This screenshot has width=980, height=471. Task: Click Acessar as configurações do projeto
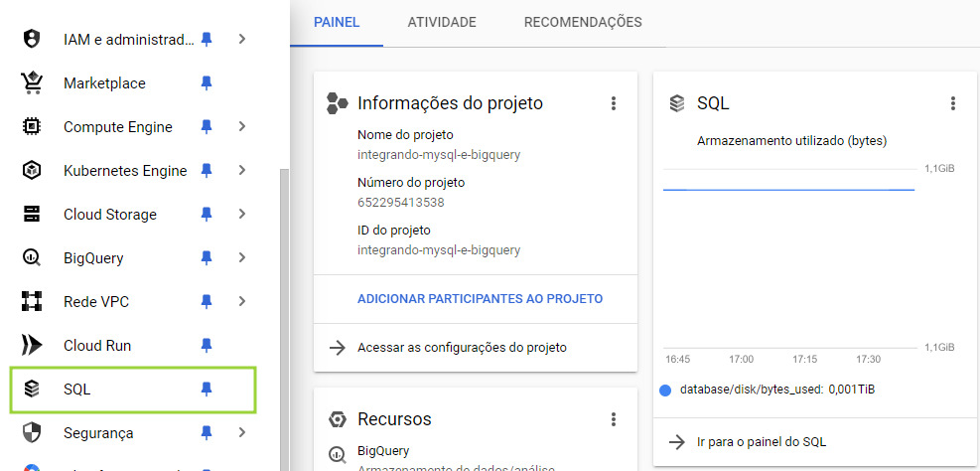coord(462,347)
